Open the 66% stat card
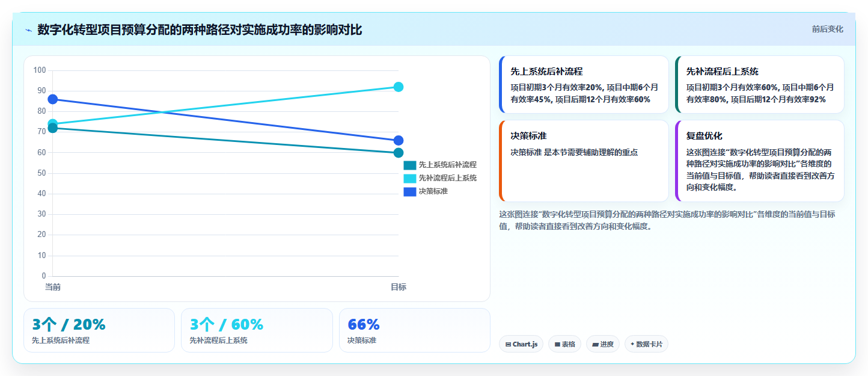 pyautogui.click(x=415, y=330)
